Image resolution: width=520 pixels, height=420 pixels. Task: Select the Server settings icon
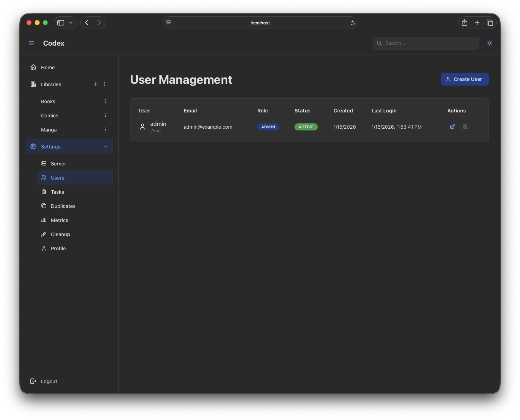click(44, 163)
